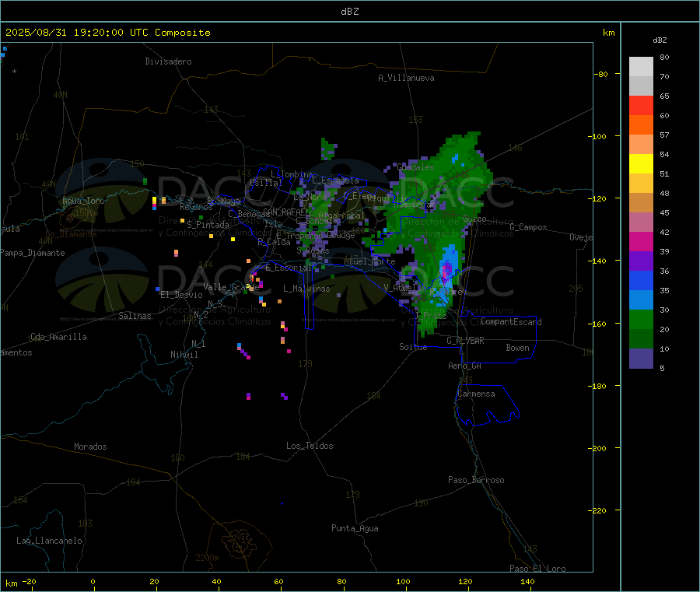700x592 pixels.
Task: Select the dark green 10-20 dBZ swatch
Action: click(x=641, y=339)
